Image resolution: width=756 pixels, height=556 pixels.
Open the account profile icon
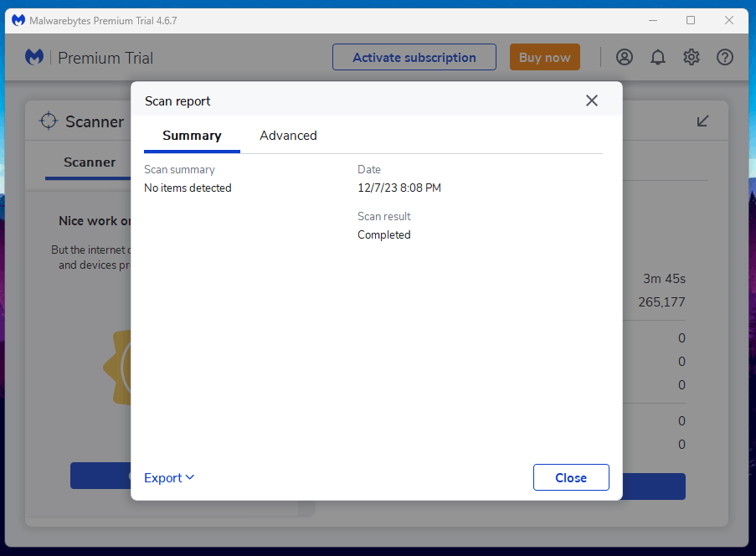pos(625,57)
